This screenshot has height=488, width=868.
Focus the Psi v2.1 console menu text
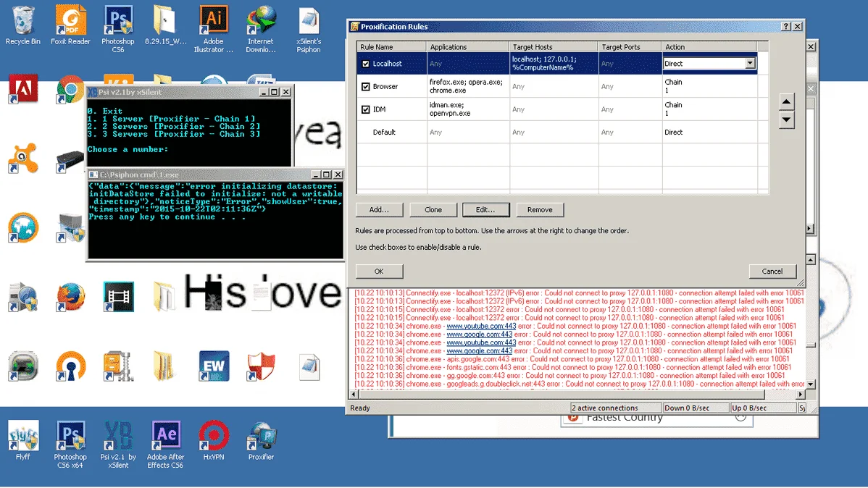174,130
